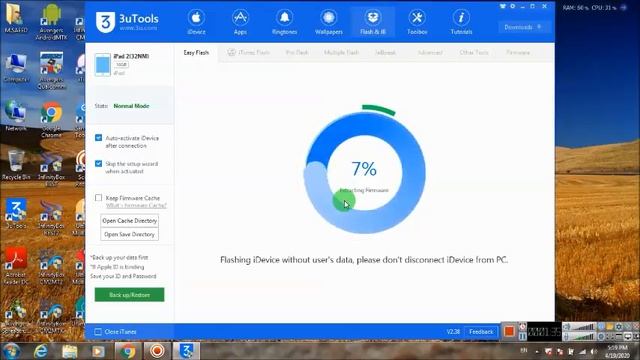Select the Pro Flash tab
The height and width of the screenshot is (360, 640).
click(297, 52)
